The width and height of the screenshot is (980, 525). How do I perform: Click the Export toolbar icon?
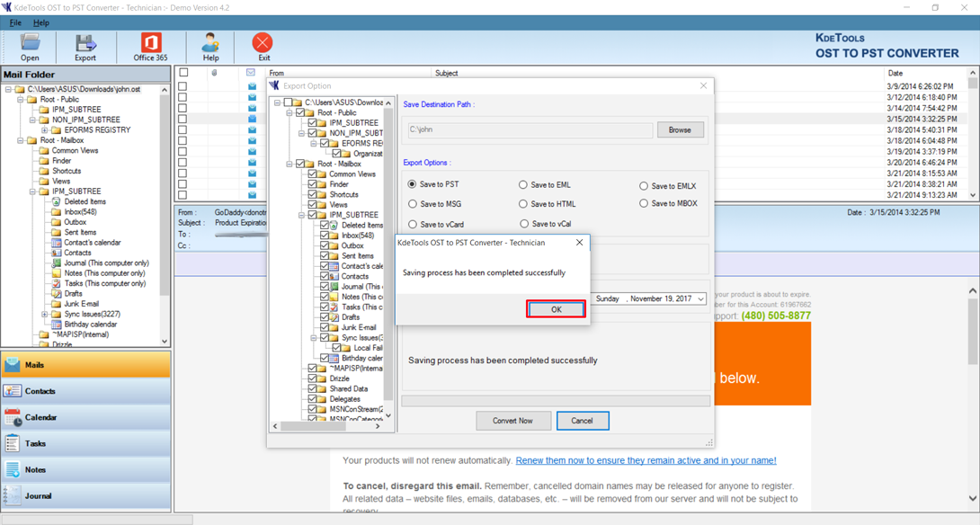[85, 46]
